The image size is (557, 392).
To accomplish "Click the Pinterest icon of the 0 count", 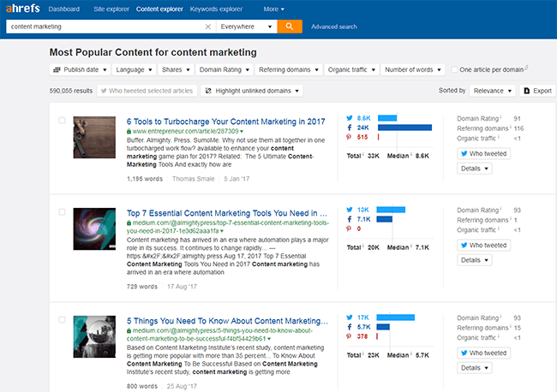I will click(x=349, y=229).
